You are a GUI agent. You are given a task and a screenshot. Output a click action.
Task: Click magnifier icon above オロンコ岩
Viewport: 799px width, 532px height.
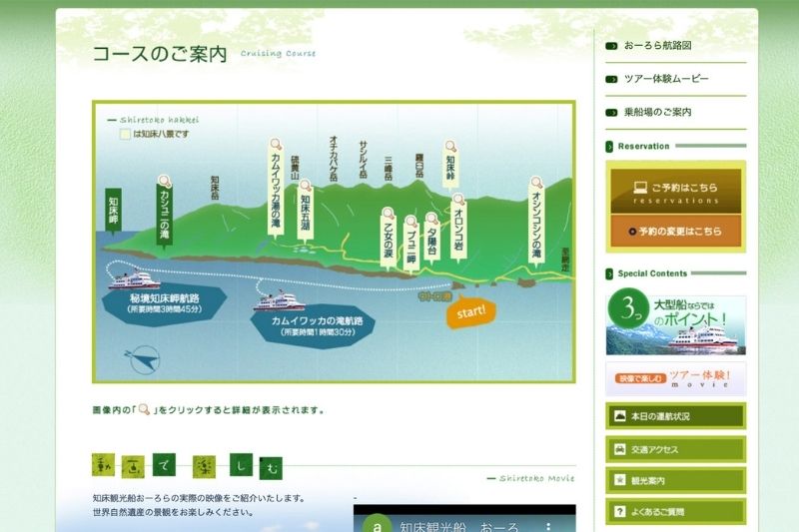458,199
